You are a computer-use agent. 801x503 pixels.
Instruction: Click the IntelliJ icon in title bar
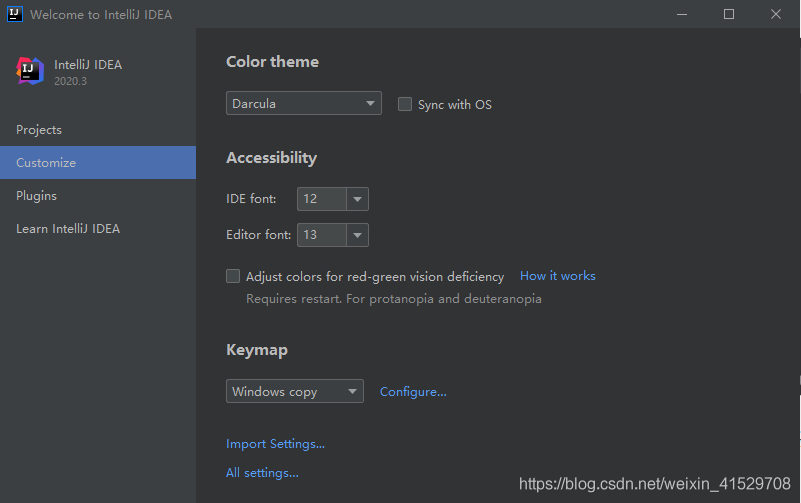(15, 14)
